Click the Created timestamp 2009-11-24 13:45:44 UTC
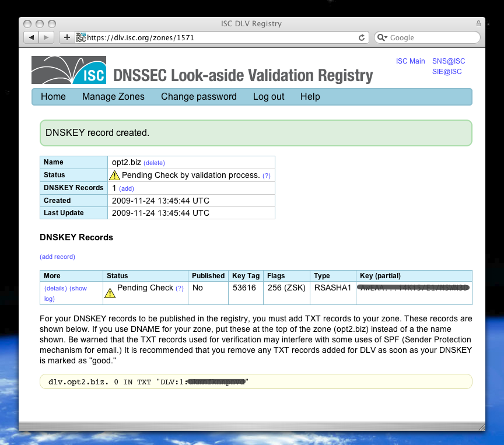Viewport: 504px width, 445px height. click(x=160, y=201)
